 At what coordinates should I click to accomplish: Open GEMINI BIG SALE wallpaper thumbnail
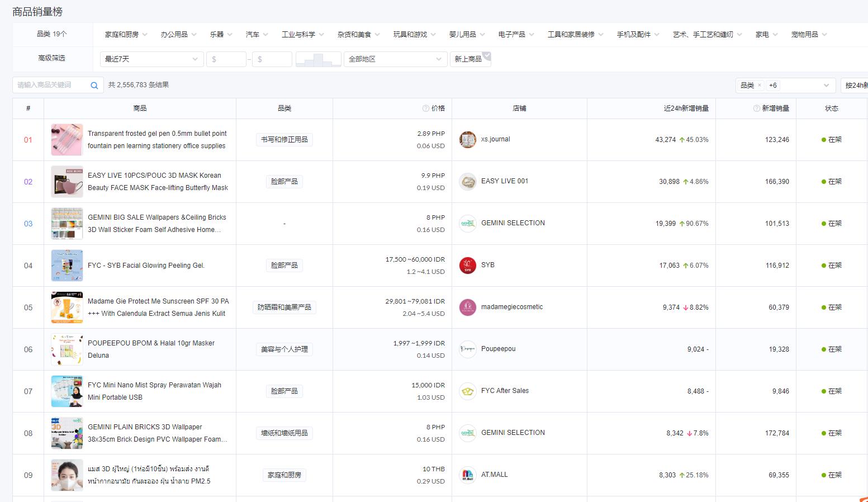click(67, 224)
